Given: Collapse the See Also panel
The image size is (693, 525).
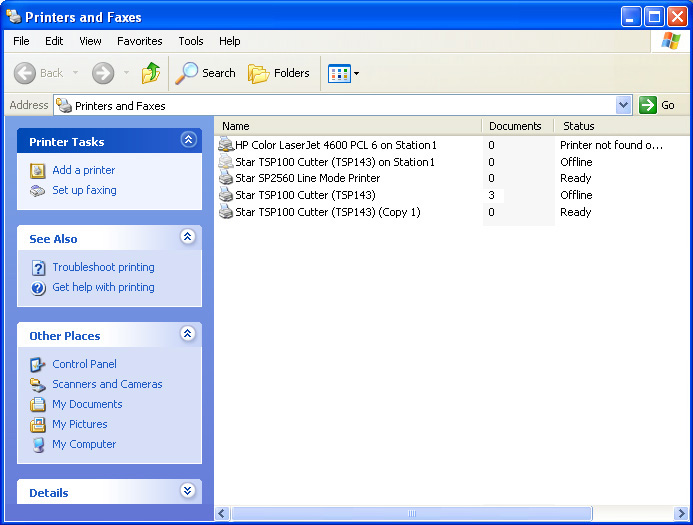Looking at the screenshot, I should pos(188,237).
